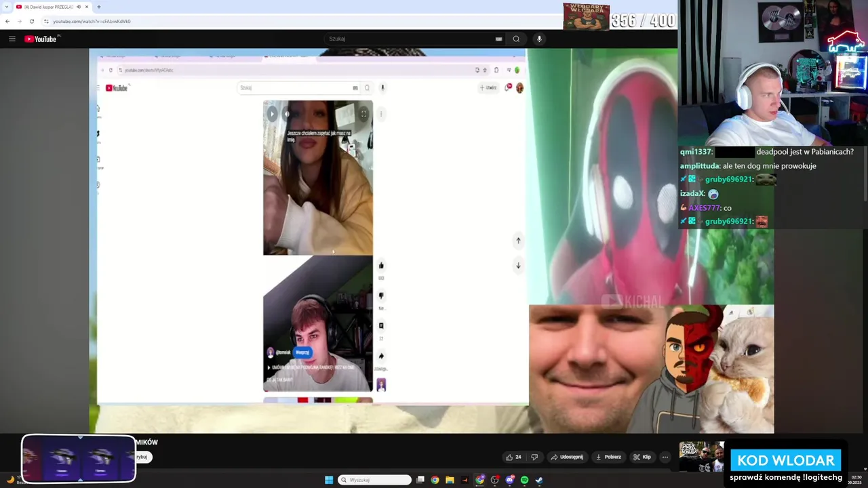868x488 pixels.
Task: Open a new browser tab with plus
Action: coord(99,7)
